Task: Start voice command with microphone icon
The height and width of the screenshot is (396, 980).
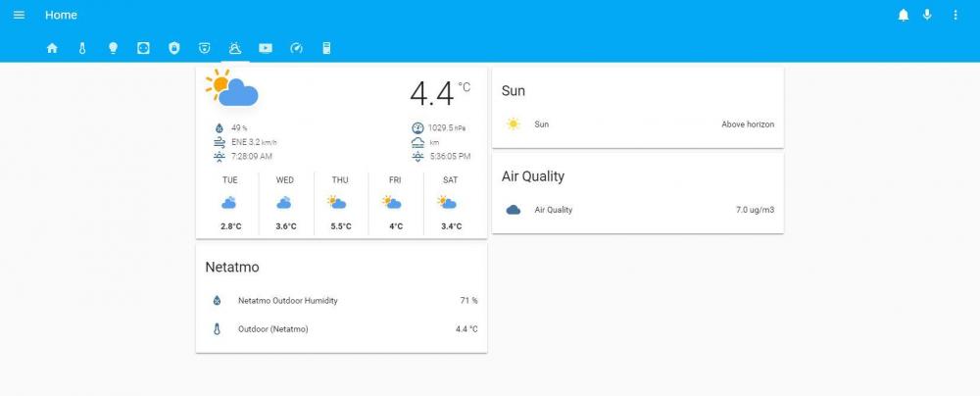Action: [927, 15]
